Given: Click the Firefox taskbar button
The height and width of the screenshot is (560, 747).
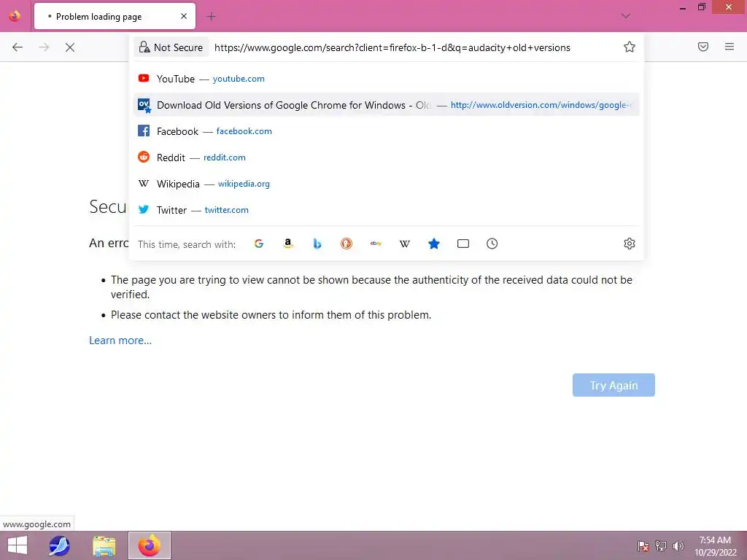Looking at the screenshot, I should [149, 545].
